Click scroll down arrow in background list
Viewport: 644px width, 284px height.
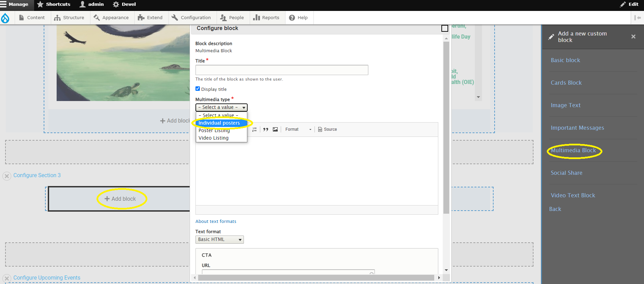tap(478, 97)
